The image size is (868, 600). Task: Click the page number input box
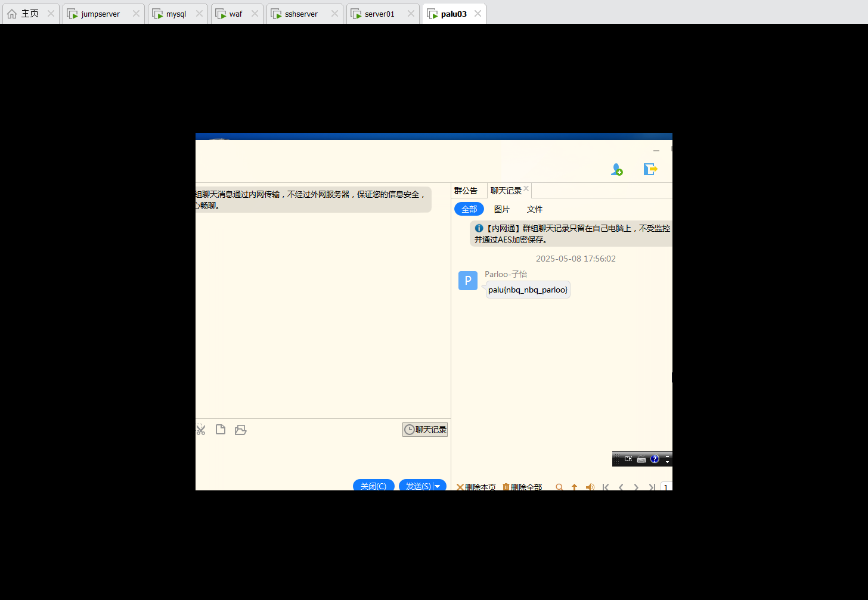click(666, 487)
